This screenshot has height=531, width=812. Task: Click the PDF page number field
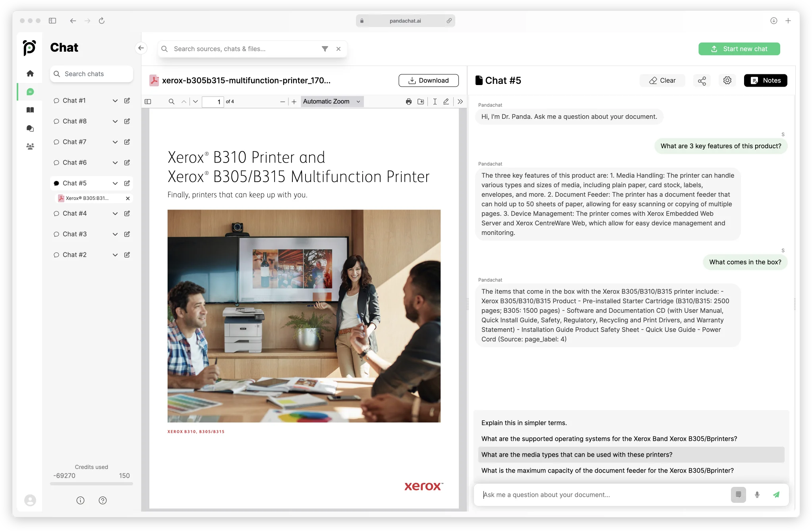(213, 102)
